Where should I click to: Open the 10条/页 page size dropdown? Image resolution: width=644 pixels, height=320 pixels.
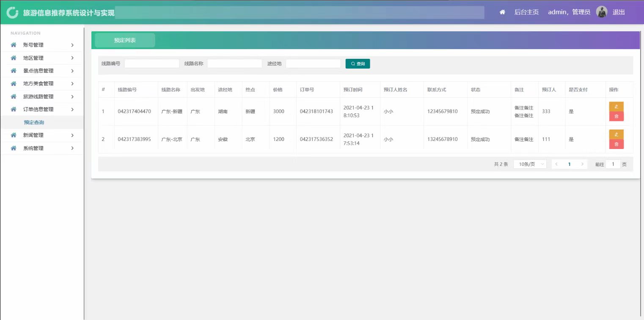[530, 164]
